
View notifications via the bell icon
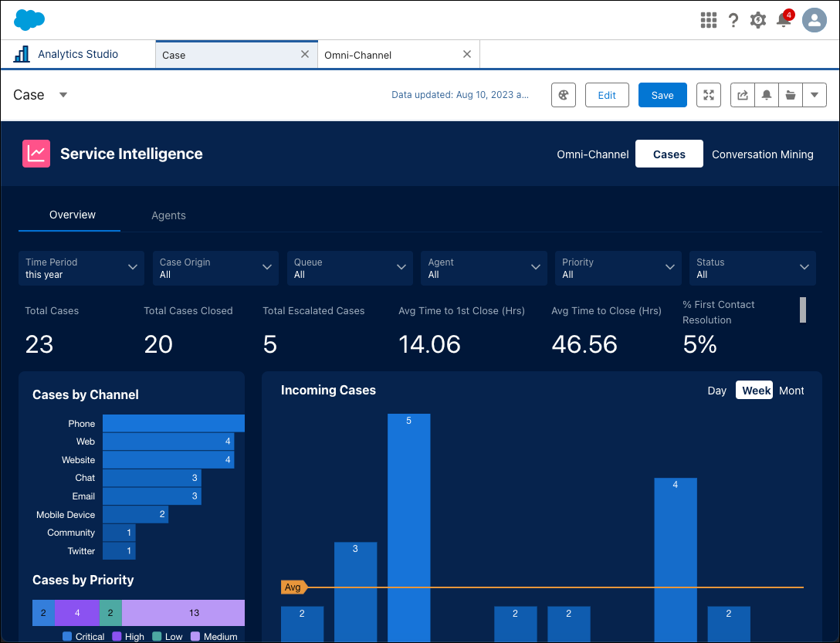click(x=784, y=20)
